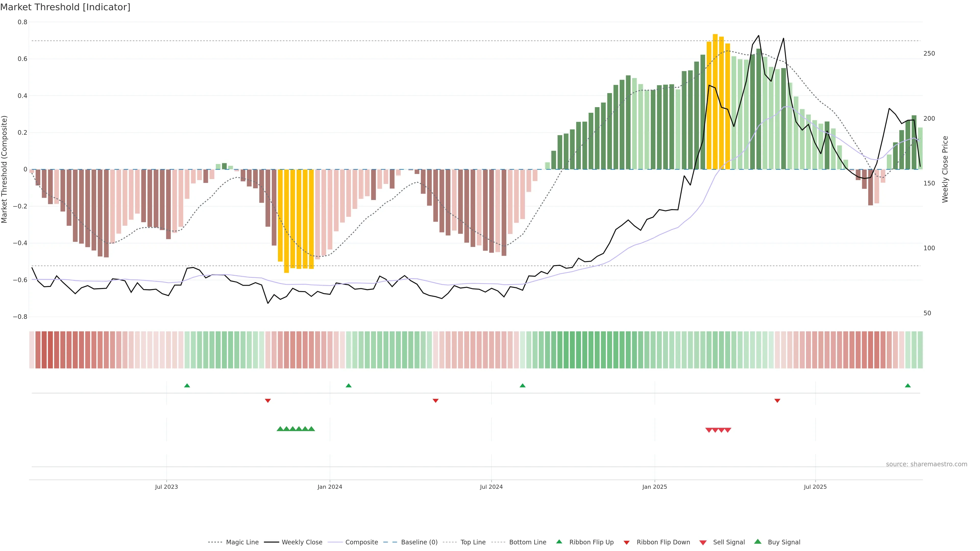Click the Market Threshold [Indicator] chart title
The width and height of the screenshot is (980, 551).
[65, 7]
